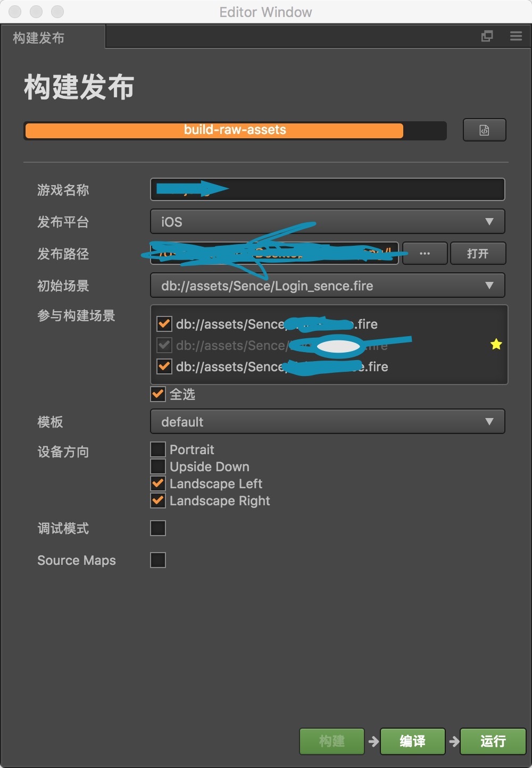The image size is (532, 768).
Task: Click the 编译 compile button
Action: pyautogui.click(x=413, y=741)
